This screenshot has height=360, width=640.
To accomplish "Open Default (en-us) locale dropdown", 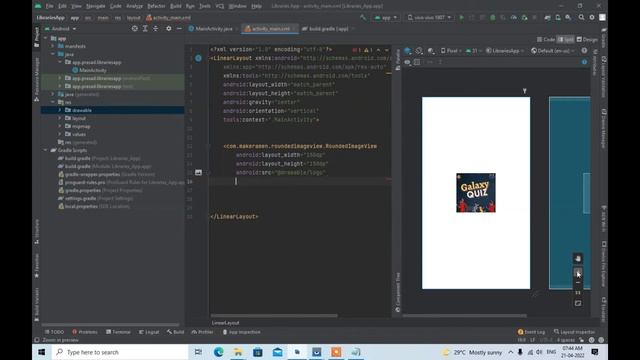I will click(553, 51).
